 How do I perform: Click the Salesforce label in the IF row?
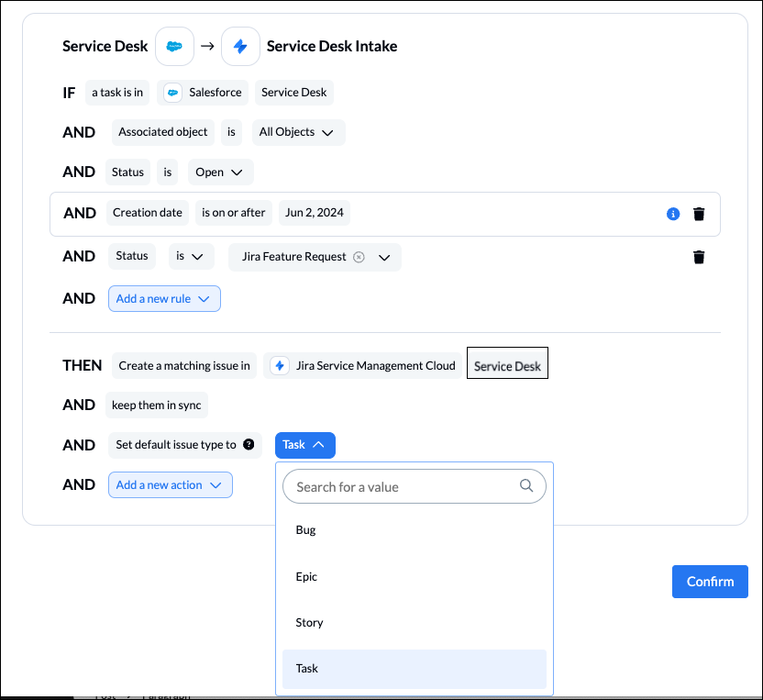pos(216,93)
